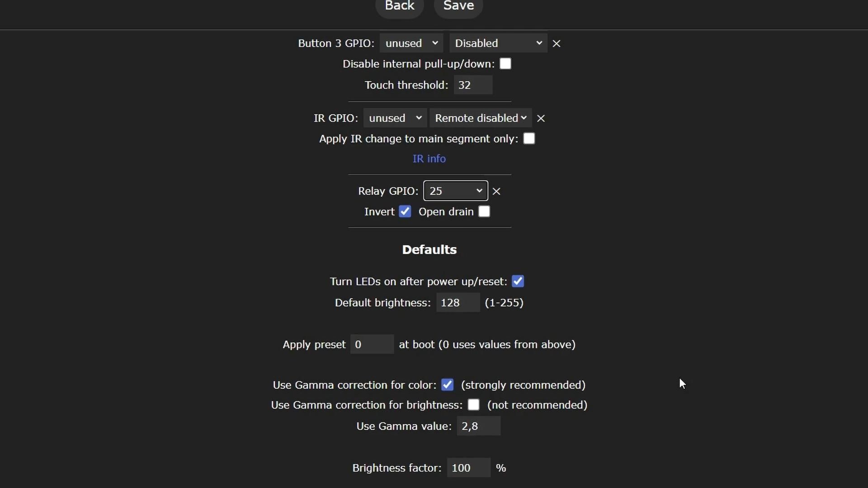Click the Save button

[x=458, y=6]
